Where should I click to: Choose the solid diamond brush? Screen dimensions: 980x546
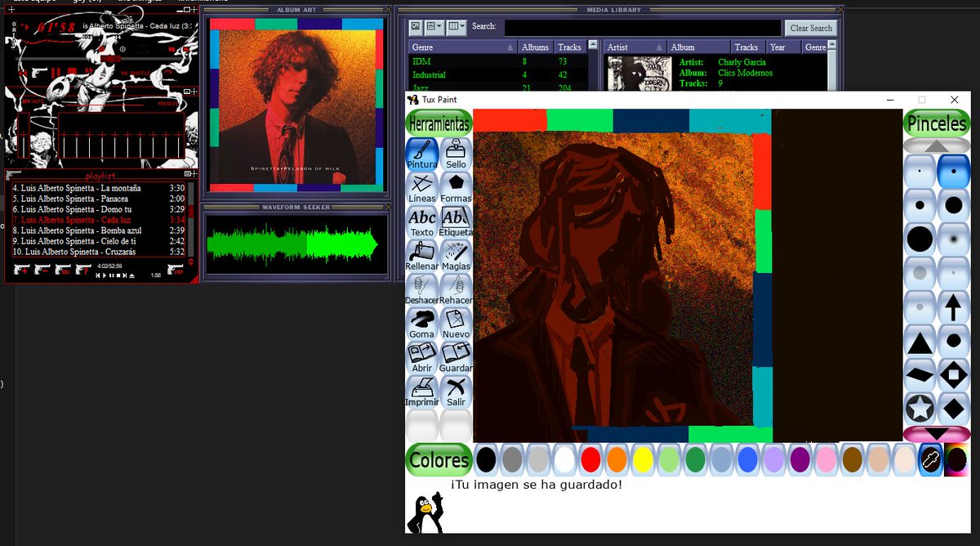(953, 408)
